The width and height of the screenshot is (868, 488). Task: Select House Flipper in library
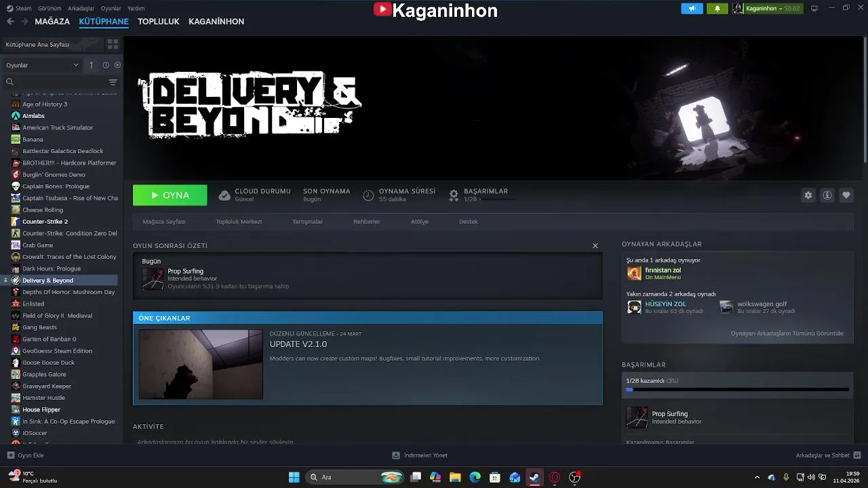(41, 410)
